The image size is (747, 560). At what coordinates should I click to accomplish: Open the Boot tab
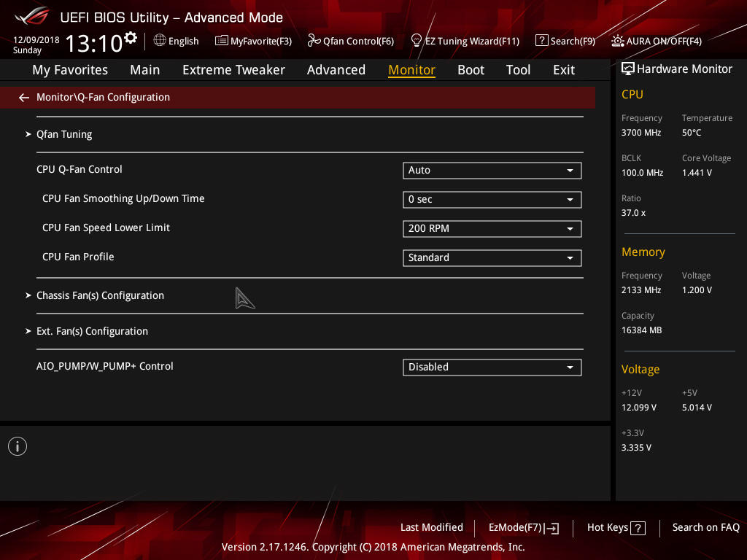tap(471, 70)
